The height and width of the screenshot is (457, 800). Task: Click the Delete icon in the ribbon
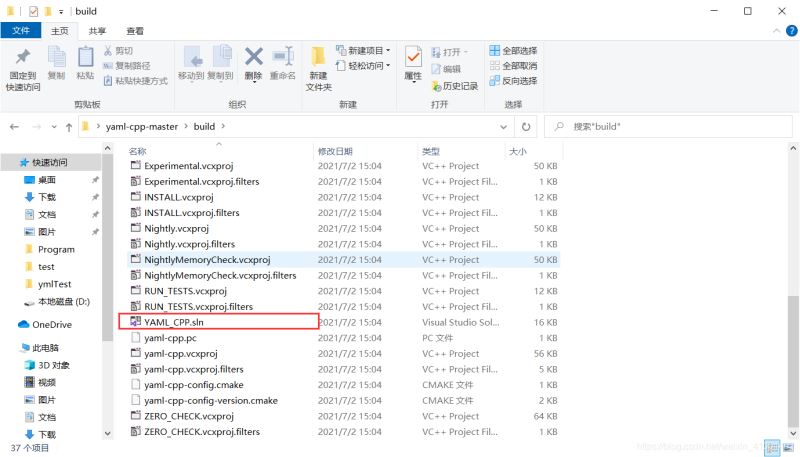[253, 60]
